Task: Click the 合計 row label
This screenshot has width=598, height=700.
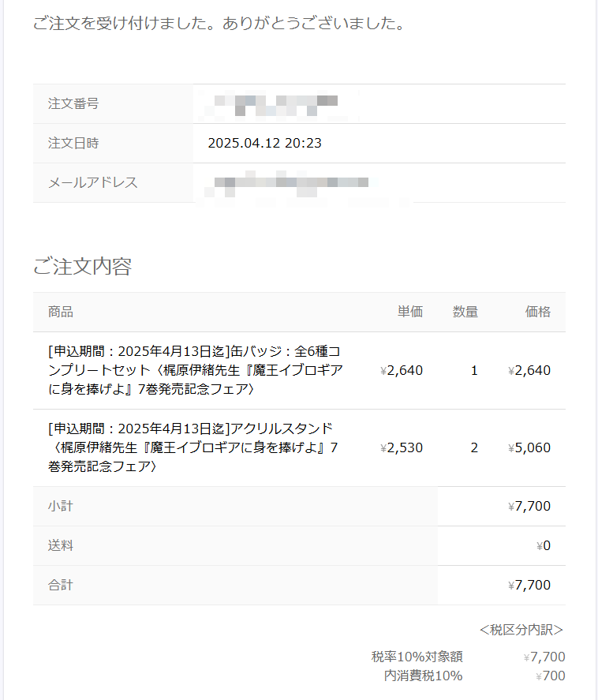Action: (x=60, y=585)
